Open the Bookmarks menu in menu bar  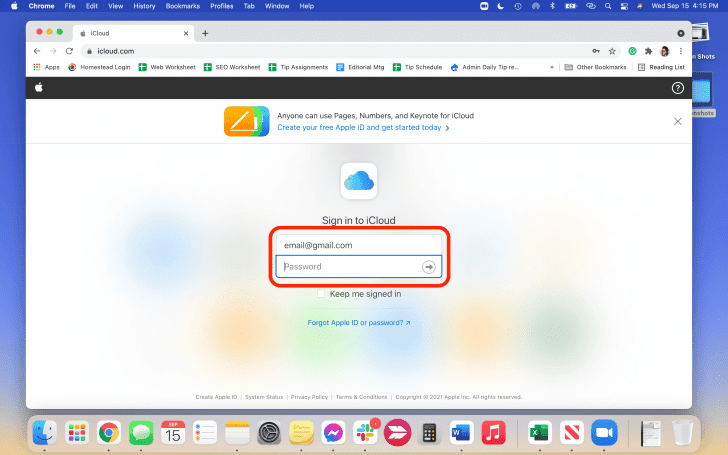[182, 6]
